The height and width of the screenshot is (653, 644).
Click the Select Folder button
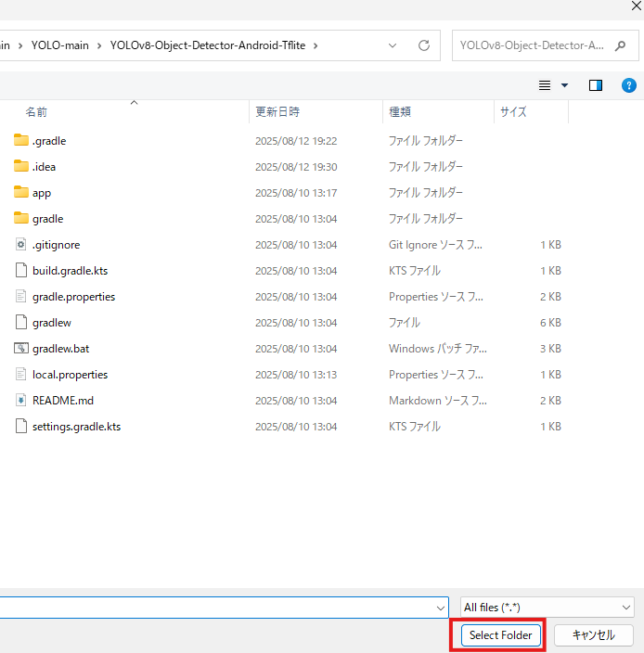click(x=500, y=635)
